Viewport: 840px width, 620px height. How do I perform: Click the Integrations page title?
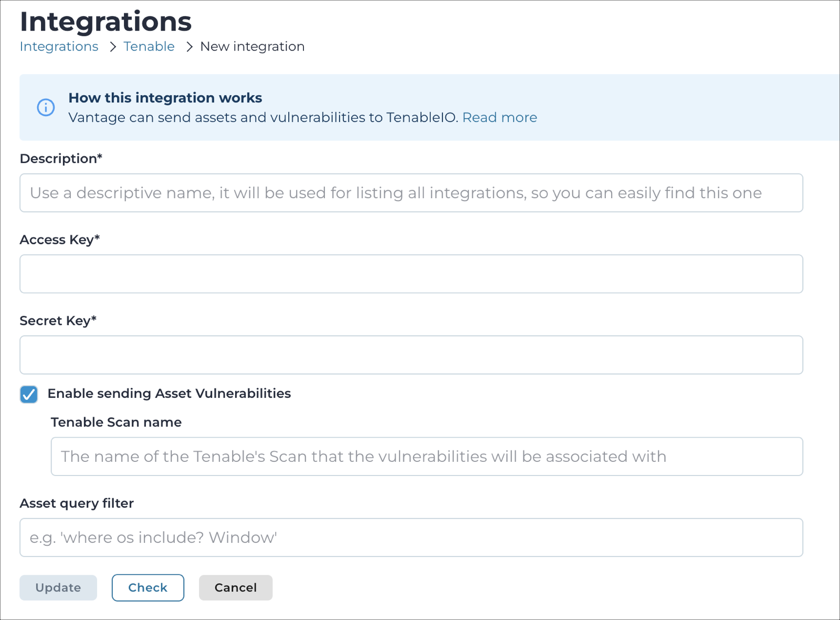tap(106, 22)
